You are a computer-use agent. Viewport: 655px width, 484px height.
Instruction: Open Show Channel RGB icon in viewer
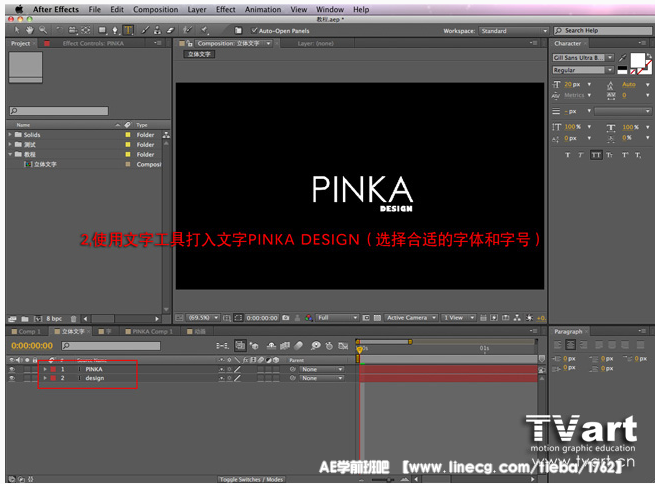(309, 318)
